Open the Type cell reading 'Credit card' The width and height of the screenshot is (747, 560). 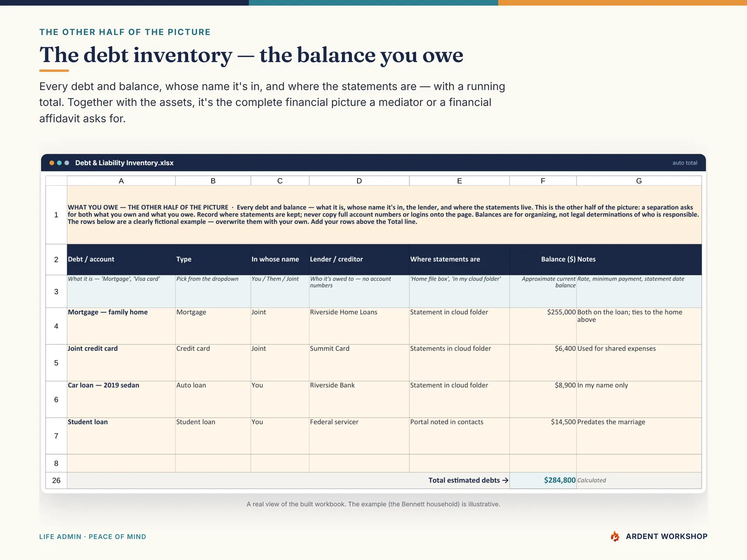213,363
